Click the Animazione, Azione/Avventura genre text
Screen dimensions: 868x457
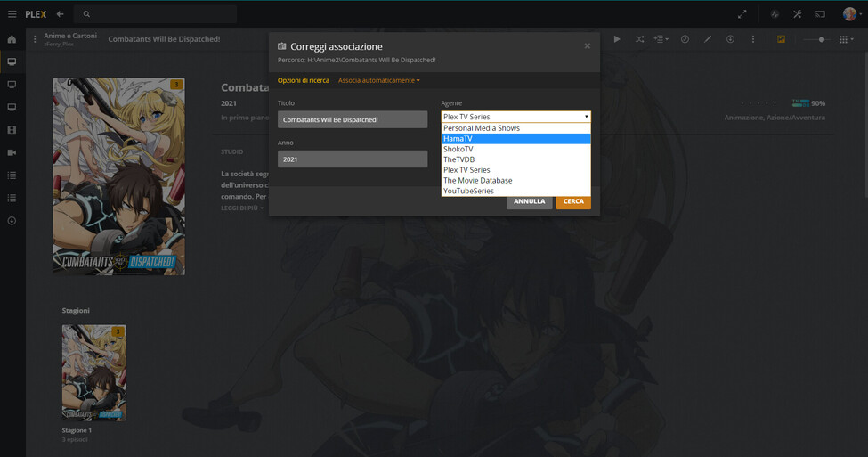775,118
